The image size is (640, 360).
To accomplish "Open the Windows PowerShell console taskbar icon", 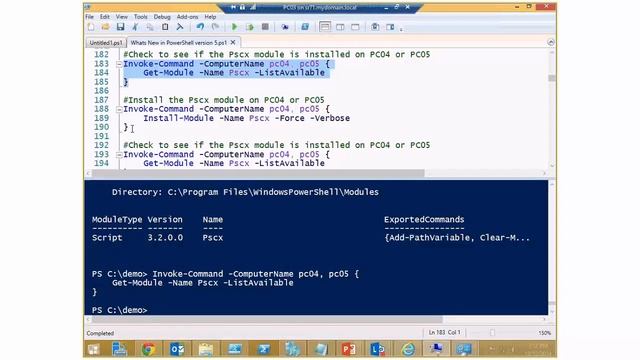I will [x=263, y=349].
